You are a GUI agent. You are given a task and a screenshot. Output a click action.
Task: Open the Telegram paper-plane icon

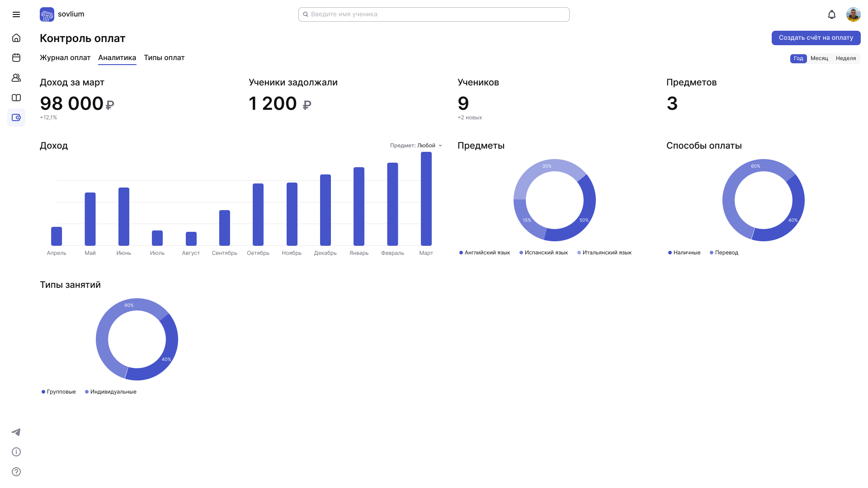[x=16, y=432]
